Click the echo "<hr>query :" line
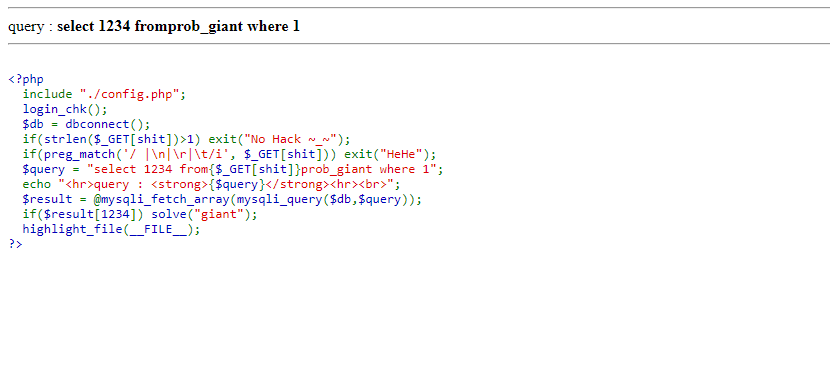 pos(212,184)
